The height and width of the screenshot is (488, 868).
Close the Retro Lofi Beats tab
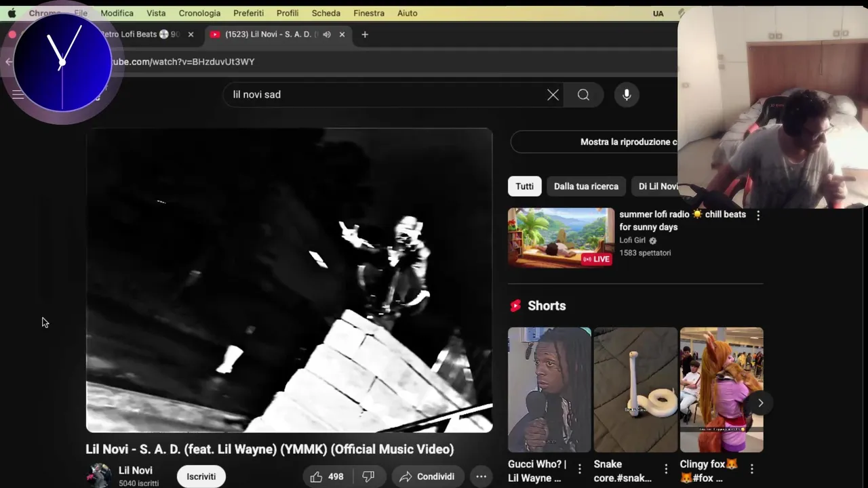click(191, 34)
